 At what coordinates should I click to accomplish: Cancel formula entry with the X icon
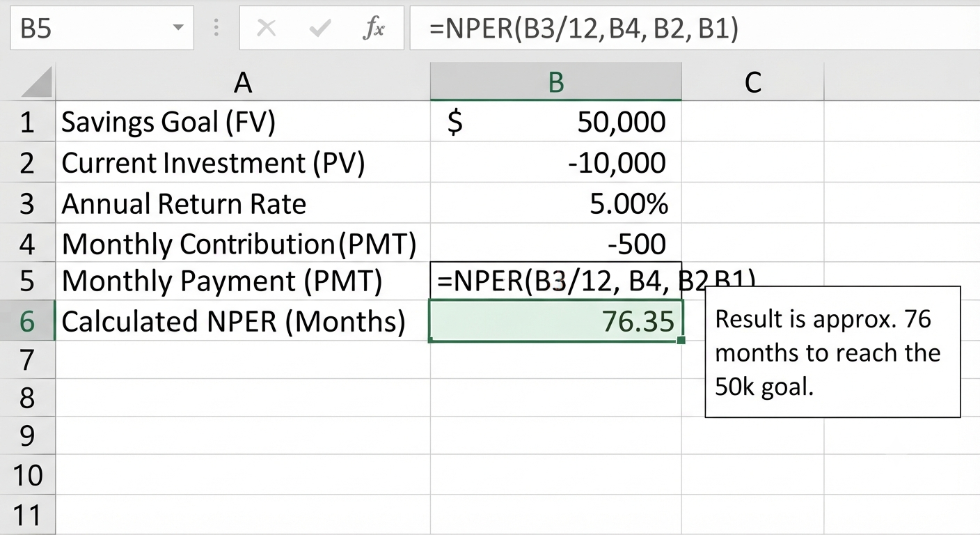(267, 29)
